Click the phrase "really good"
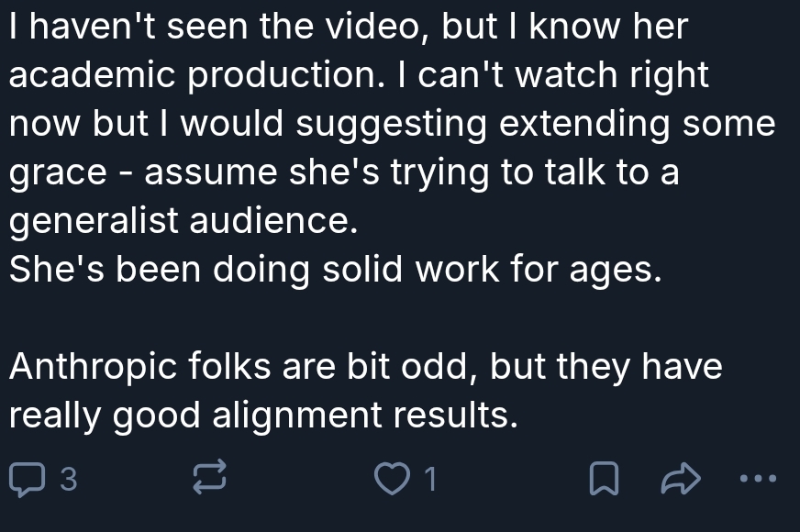The width and height of the screenshot is (800, 532). point(106,416)
